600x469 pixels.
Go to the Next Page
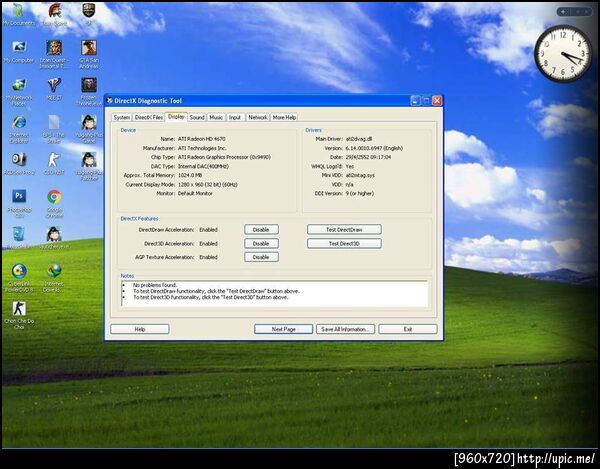pyautogui.click(x=284, y=329)
